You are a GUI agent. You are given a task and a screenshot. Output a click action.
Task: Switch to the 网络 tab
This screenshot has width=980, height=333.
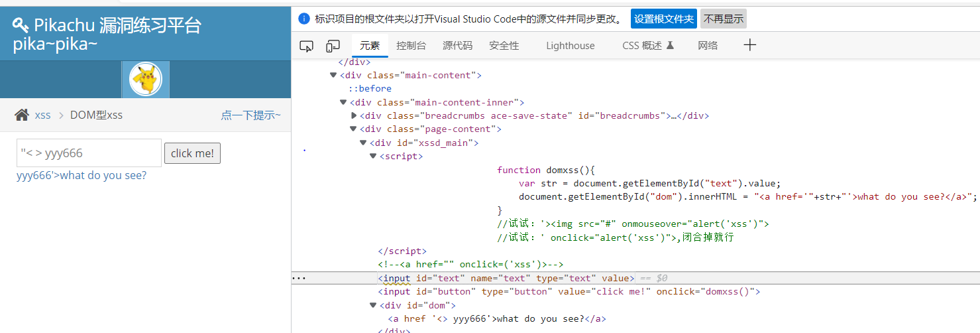(708, 46)
